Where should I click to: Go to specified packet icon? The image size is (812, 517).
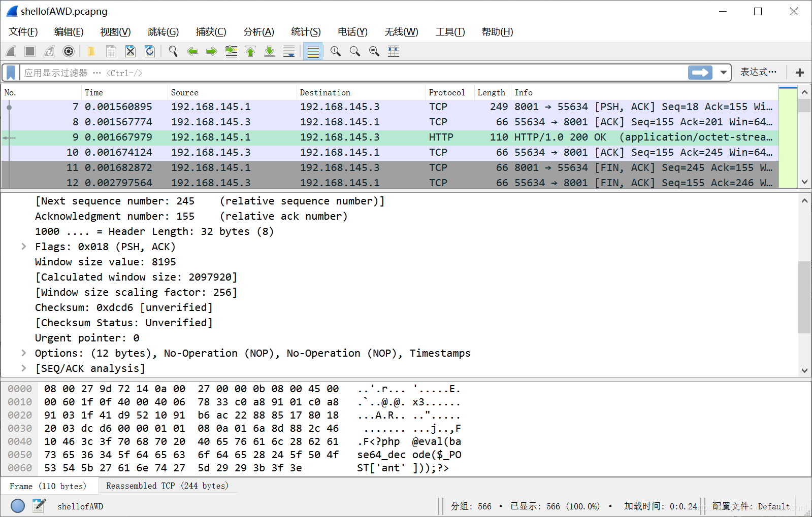coord(231,51)
